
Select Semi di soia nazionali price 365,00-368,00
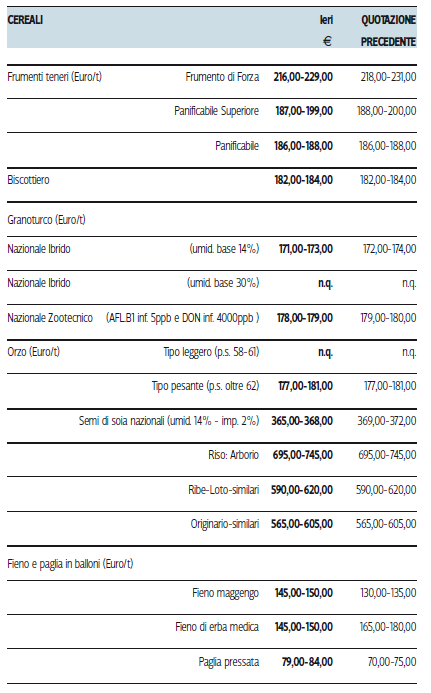[x=302, y=421]
